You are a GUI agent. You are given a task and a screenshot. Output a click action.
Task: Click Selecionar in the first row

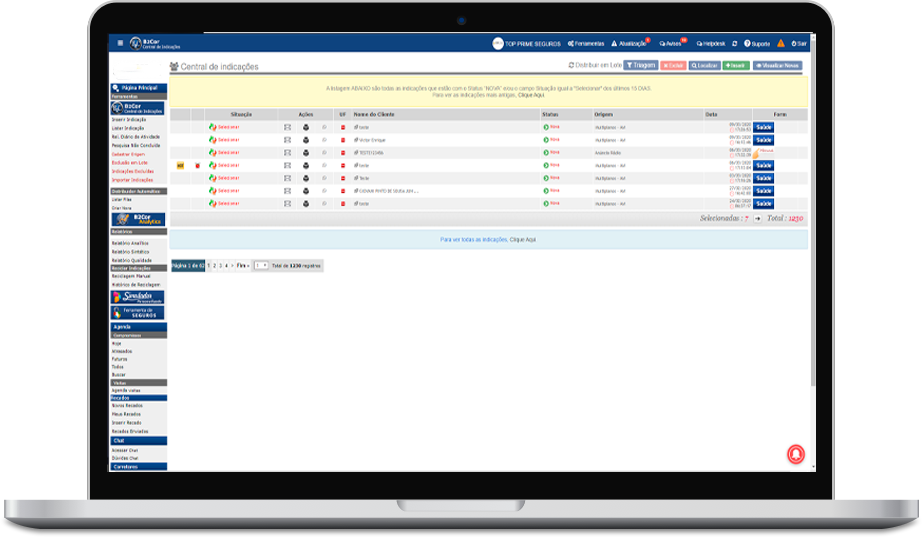pyautogui.click(x=228, y=127)
